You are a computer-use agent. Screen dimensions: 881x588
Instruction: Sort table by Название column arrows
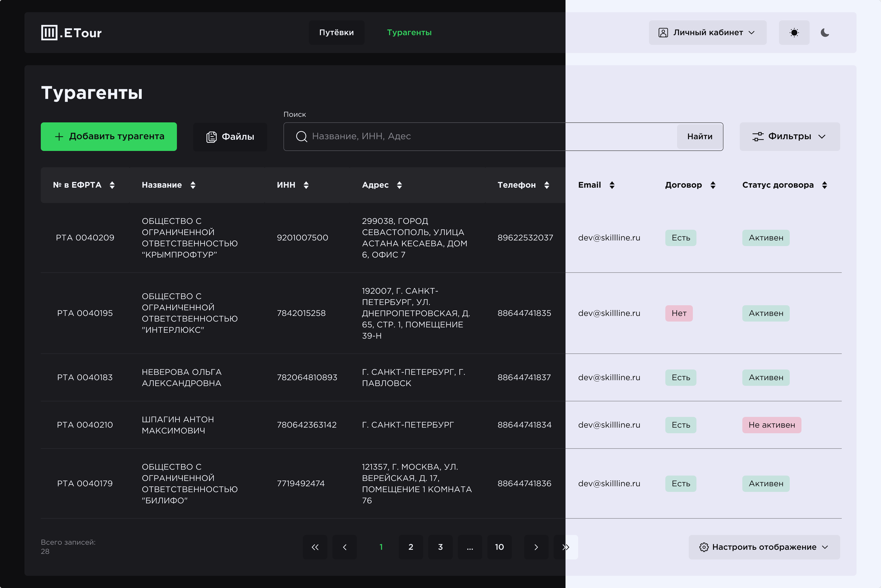pyautogui.click(x=193, y=185)
